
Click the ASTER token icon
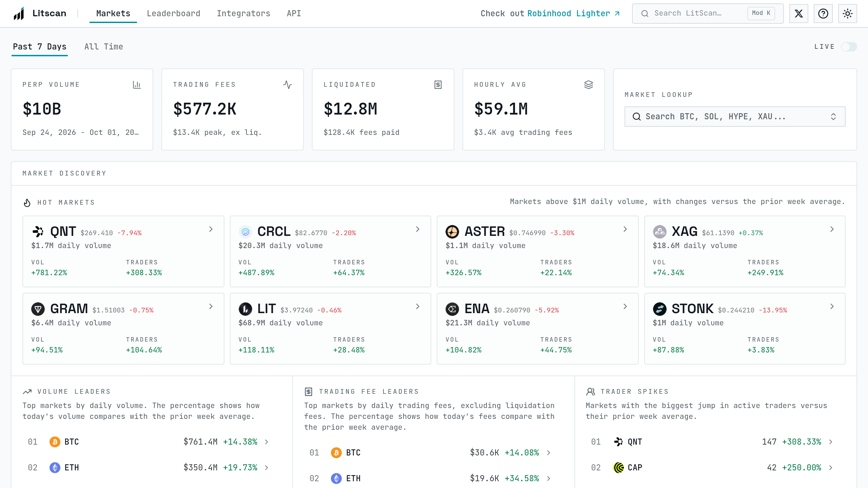[452, 232]
